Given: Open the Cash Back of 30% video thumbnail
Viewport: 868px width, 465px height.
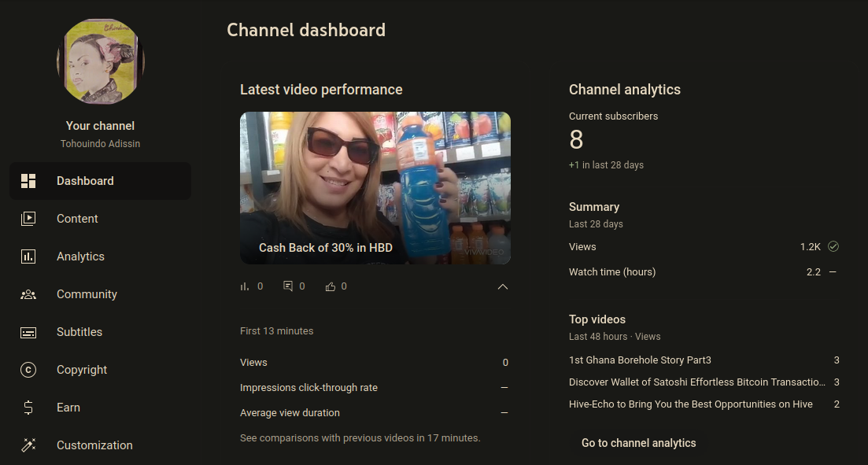Looking at the screenshot, I should pyautogui.click(x=375, y=188).
